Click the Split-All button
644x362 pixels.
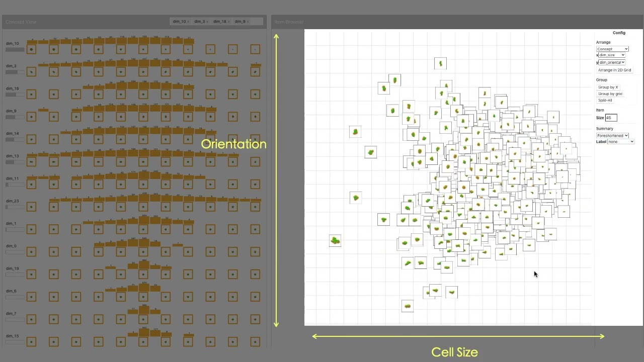pyautogui.click(x=605, y=100)
